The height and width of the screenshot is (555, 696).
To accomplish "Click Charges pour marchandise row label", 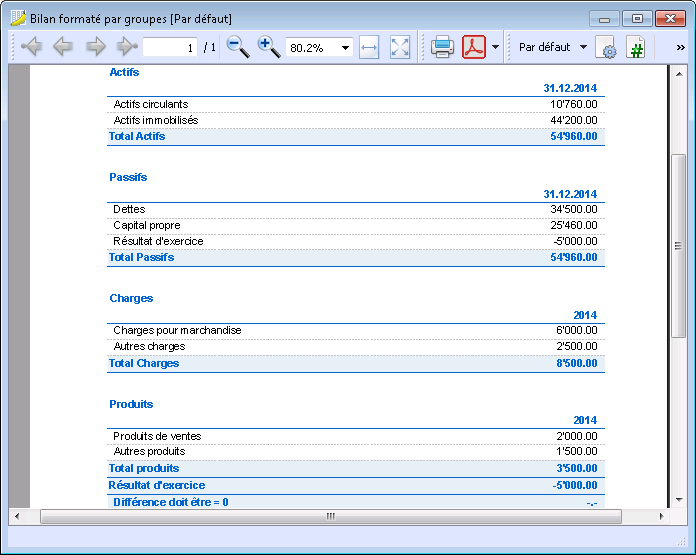I will point(178,330).
